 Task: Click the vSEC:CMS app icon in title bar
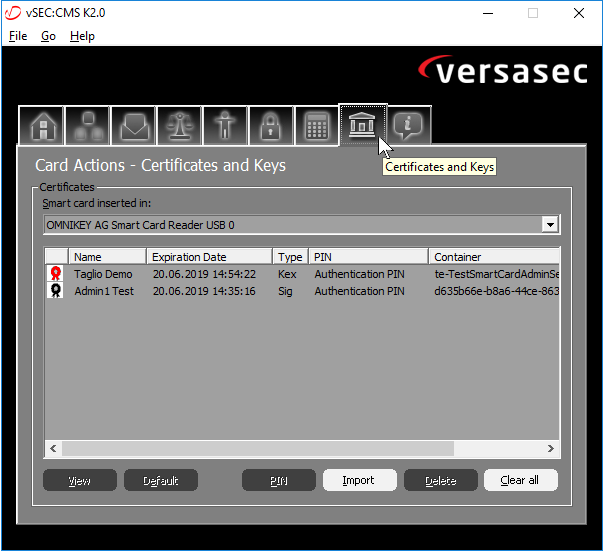click(13, 13)
